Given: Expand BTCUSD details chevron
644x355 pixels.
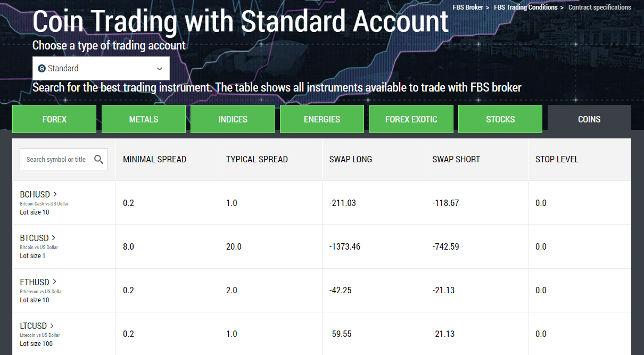Looking at the screenshot, I should tap(53, 237).
